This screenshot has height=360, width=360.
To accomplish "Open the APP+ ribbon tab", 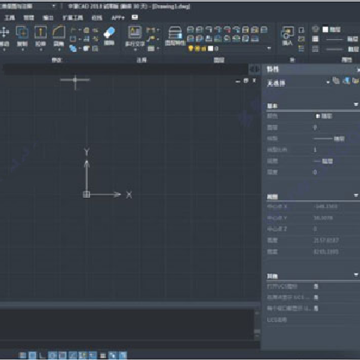I will tap(118, 18).
